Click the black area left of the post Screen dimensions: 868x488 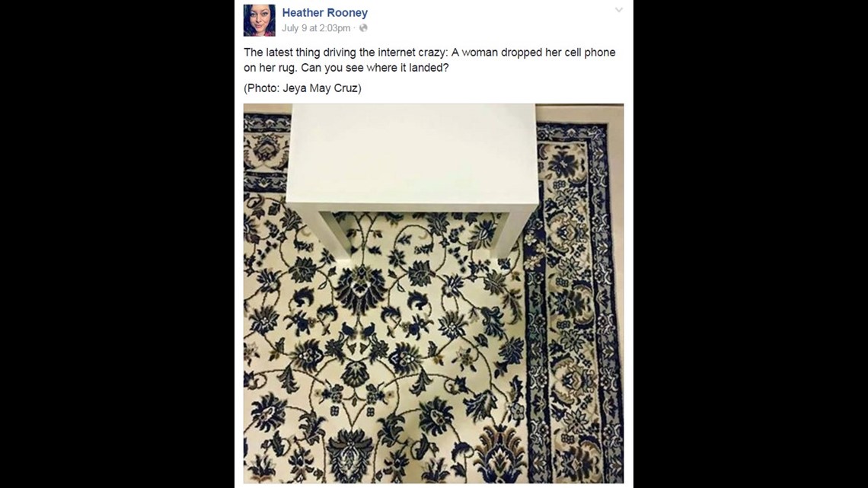click(116, 244)
